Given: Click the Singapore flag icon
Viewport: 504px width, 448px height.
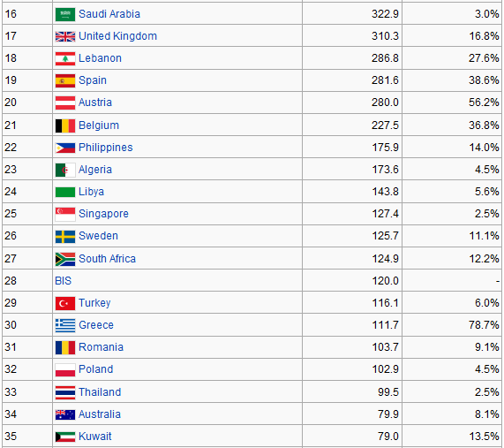Looking at the screenshot, I should point(65,215).
